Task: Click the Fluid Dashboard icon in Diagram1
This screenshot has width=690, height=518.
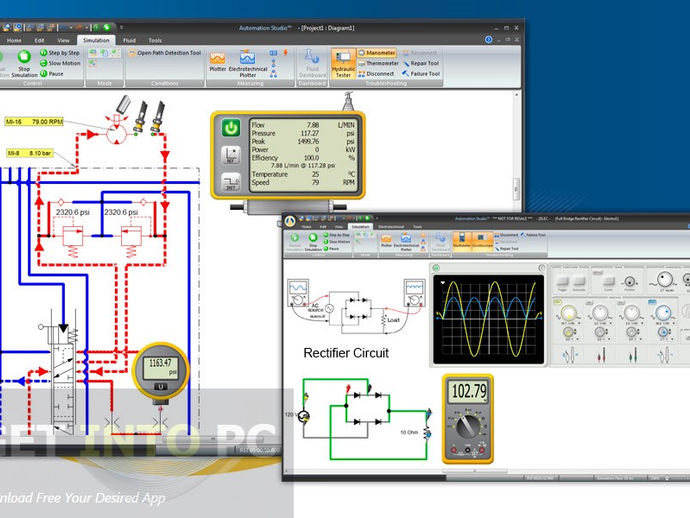Action: (312, 63)
